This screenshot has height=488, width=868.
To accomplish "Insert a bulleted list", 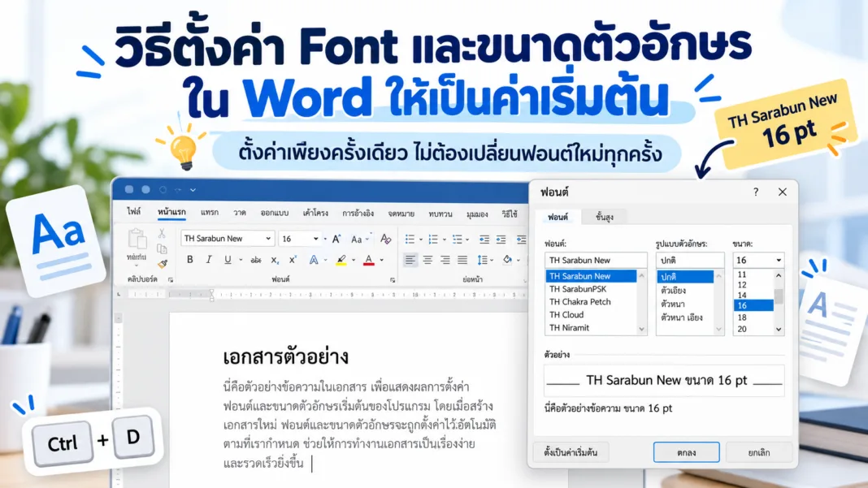I will [x=410, y=239].
